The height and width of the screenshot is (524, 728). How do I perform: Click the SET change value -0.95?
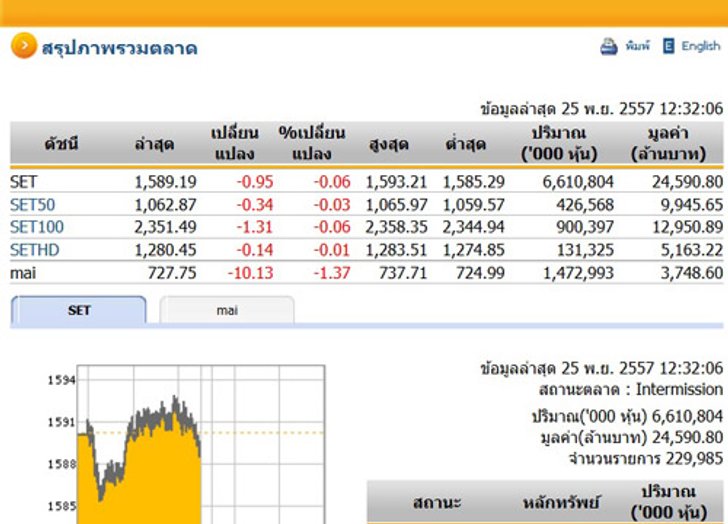tap(255, 182)
